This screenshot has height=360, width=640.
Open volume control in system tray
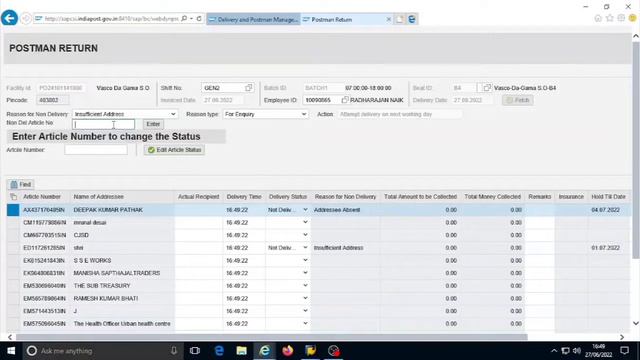pos(577,351)
